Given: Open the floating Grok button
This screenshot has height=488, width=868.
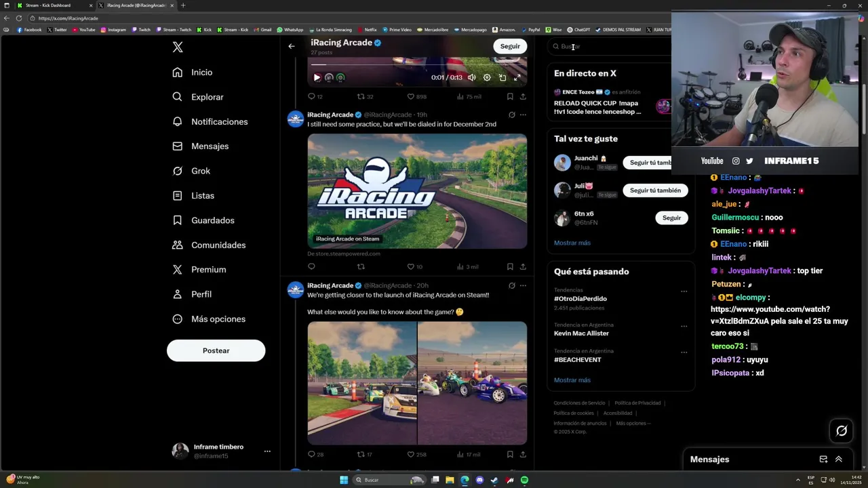Looking at the screenshot, I should [x=842, y=430].
